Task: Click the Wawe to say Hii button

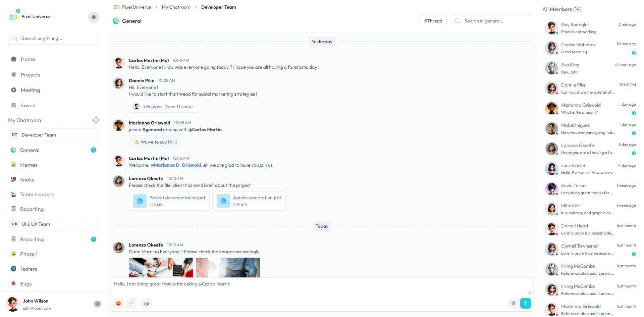Action: click(x=155, y=142)
